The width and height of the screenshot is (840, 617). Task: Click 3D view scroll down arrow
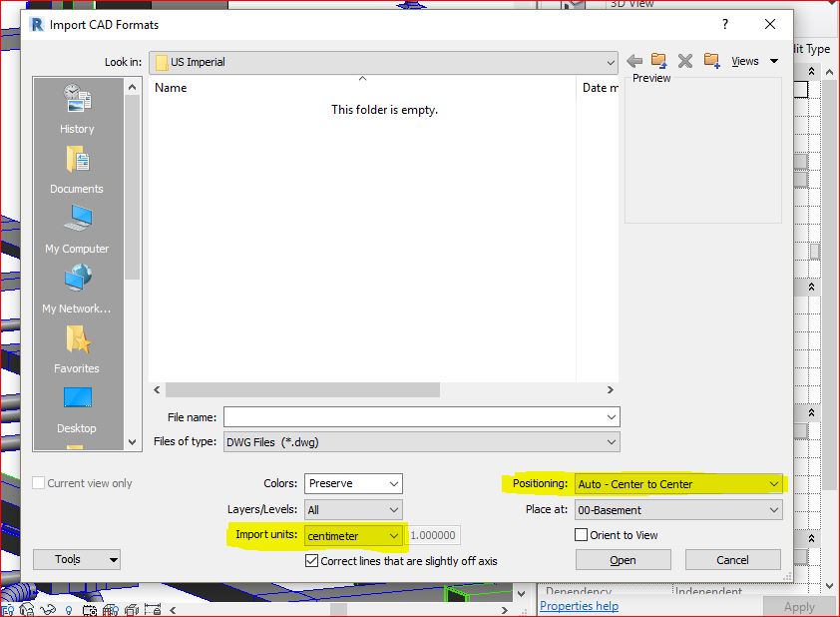click(x=521, y=593)
